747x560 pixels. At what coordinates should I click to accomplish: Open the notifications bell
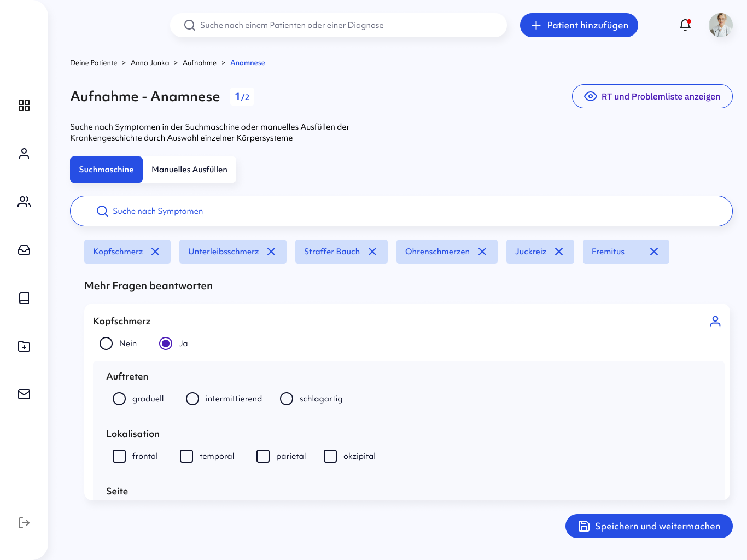point(685,25)
